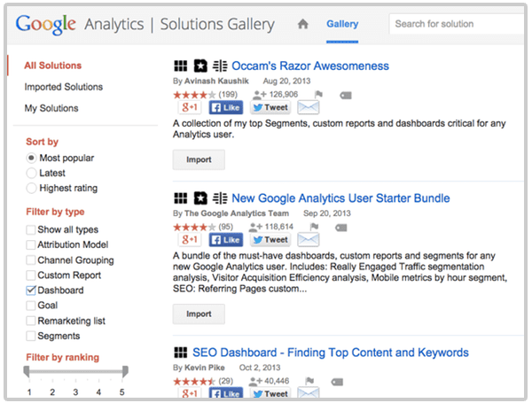Click the tag icon for SEO Dashboard
This screenshot has width=532, height=403.
click(x=337, y=383)
